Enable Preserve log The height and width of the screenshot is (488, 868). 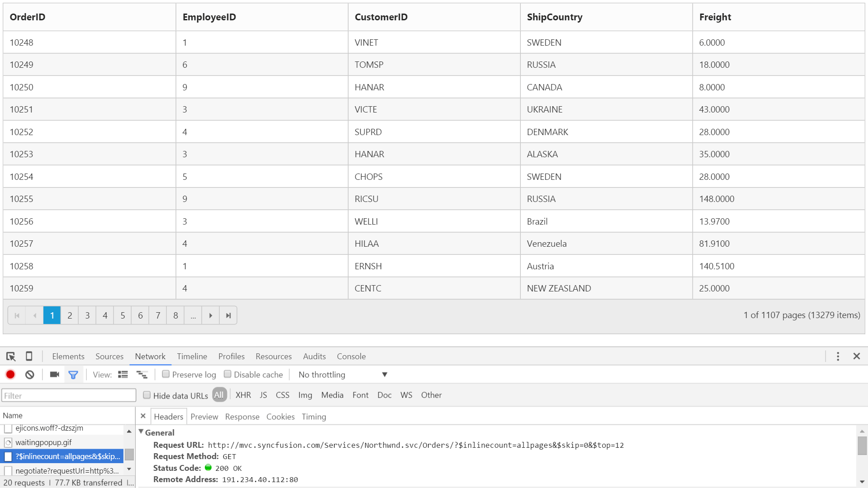[166, 374]
